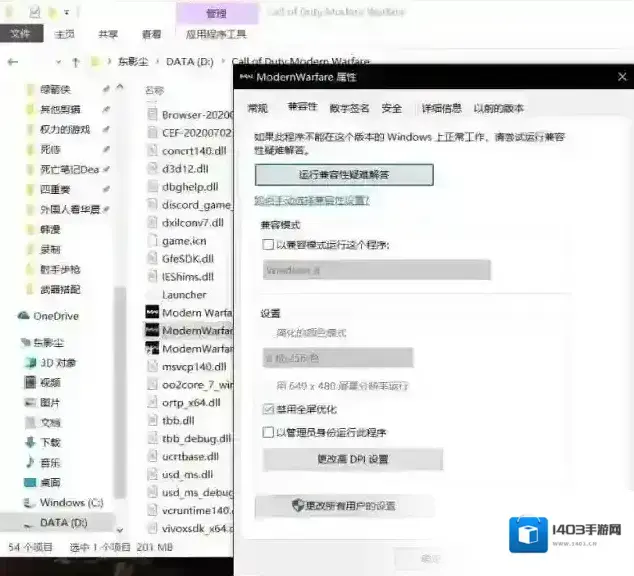Select msvcp140.dll file icon
The height and width of the screenshot is (576, 634).
point(152,366)
